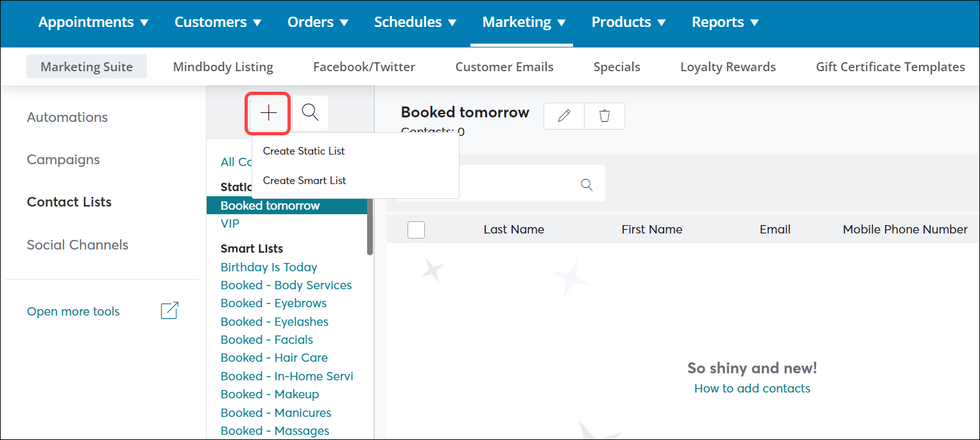Click the contact lists sidebar scrollbar
Image resolution: width=980 pixels, height=440 pixels.
pyautogui.click(x=370, y=226)
